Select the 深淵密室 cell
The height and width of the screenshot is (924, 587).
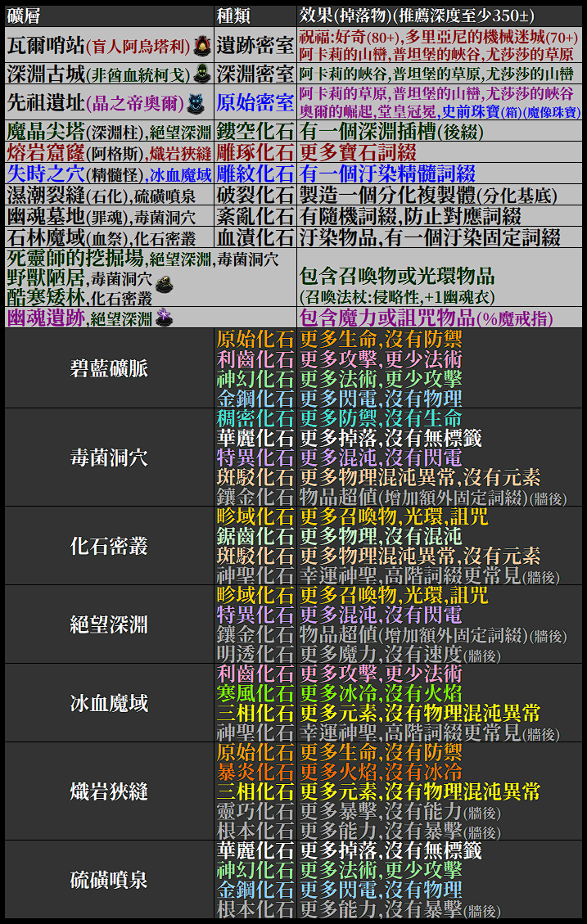click(255, 74)
